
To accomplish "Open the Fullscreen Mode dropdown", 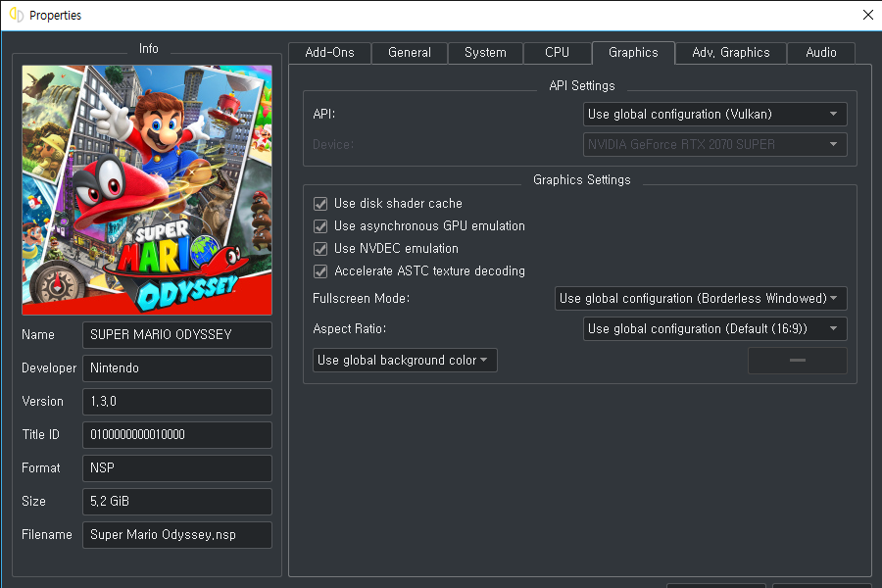I will click(x=701, y=298).
